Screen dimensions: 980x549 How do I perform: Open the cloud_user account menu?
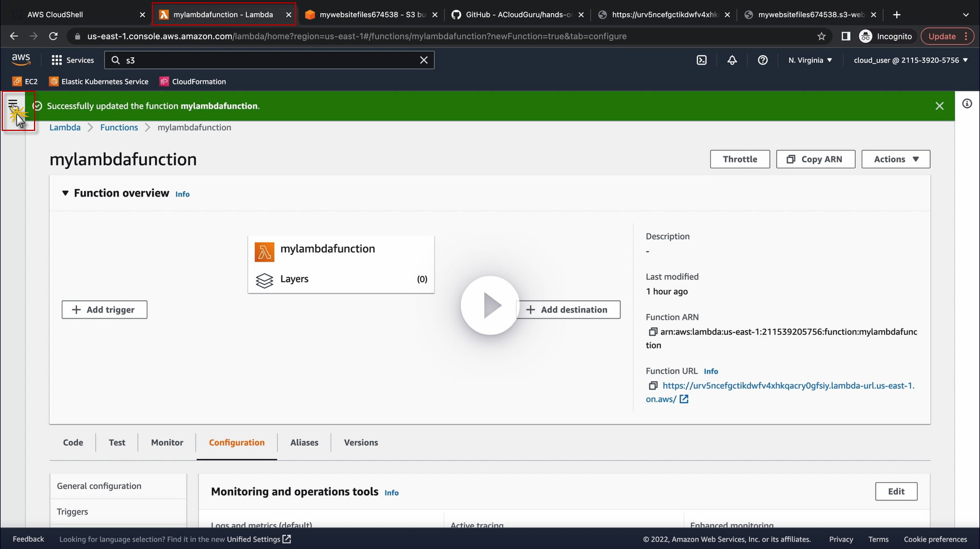[911, 60]
